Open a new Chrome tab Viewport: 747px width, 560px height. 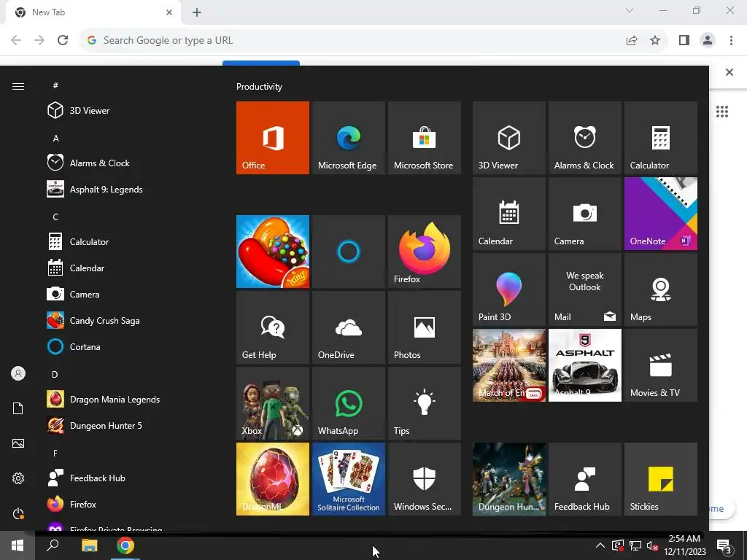click(x=197, y=12)
